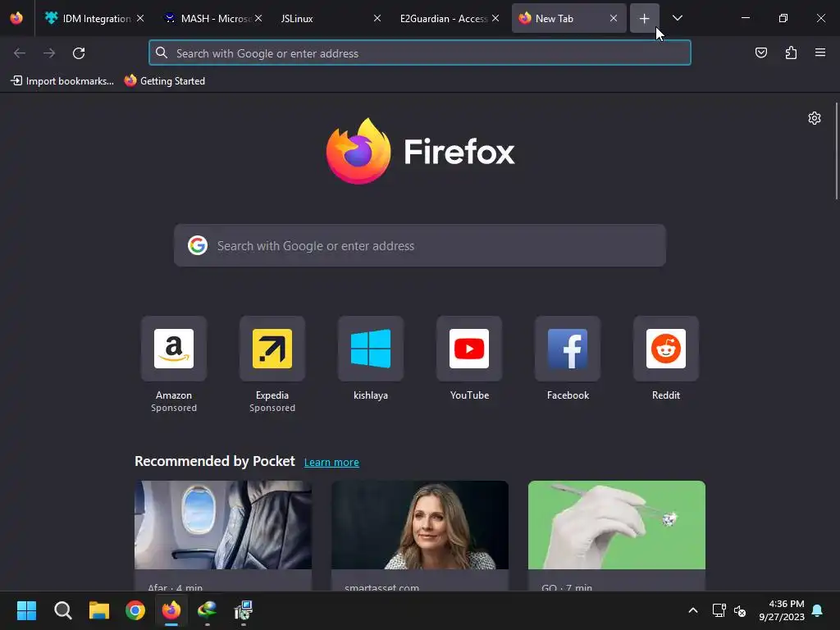
Task: Open the smartasset.com woman portrait story
Action: coord(419,536)
